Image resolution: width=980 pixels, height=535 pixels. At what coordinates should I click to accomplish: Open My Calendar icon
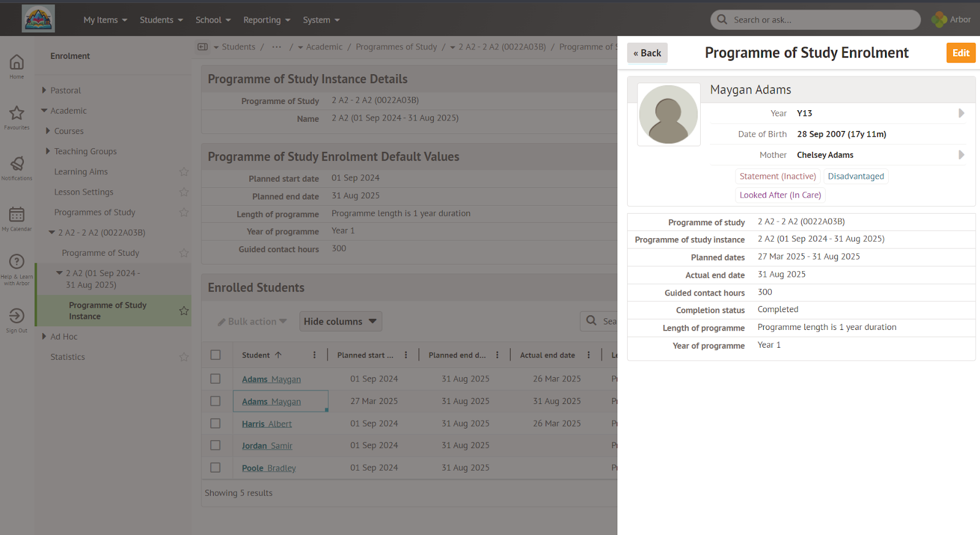[x=17, y=215]
